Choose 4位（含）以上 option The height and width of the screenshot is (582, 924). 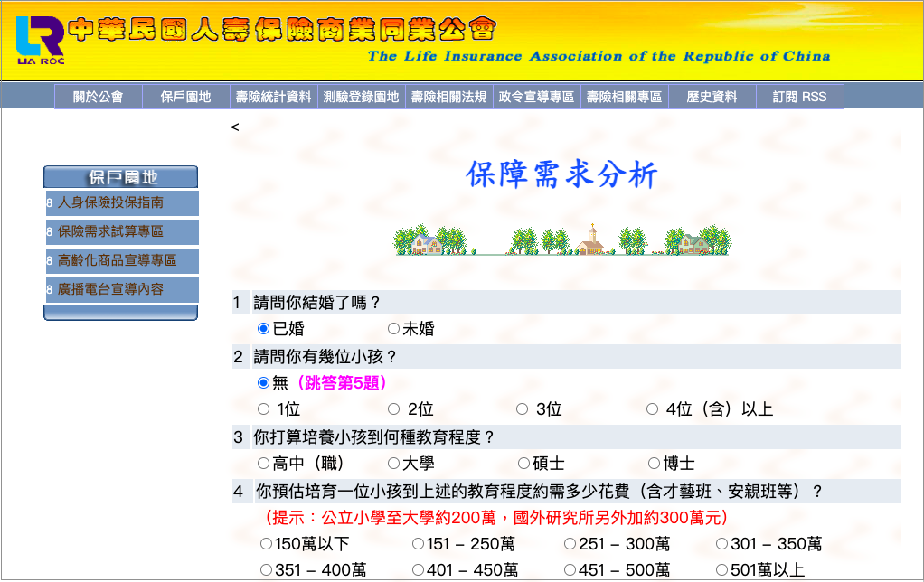652,408
